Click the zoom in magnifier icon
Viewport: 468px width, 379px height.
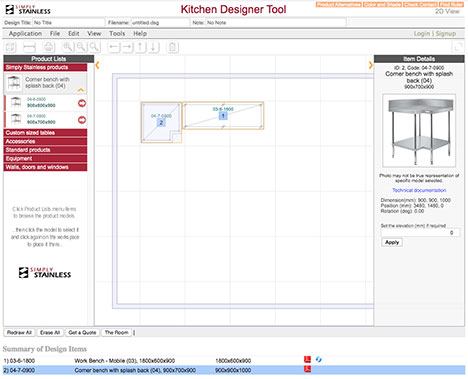point(68,47)
